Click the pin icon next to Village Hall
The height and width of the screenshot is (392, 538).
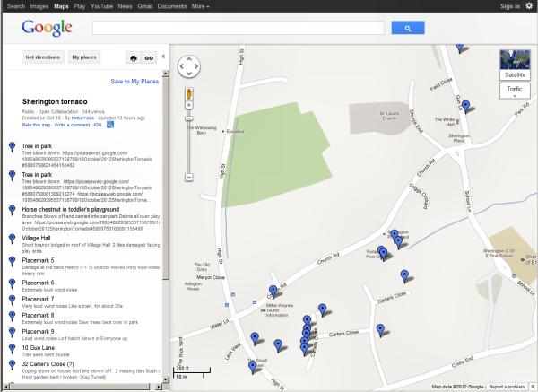tap(12, 239)
